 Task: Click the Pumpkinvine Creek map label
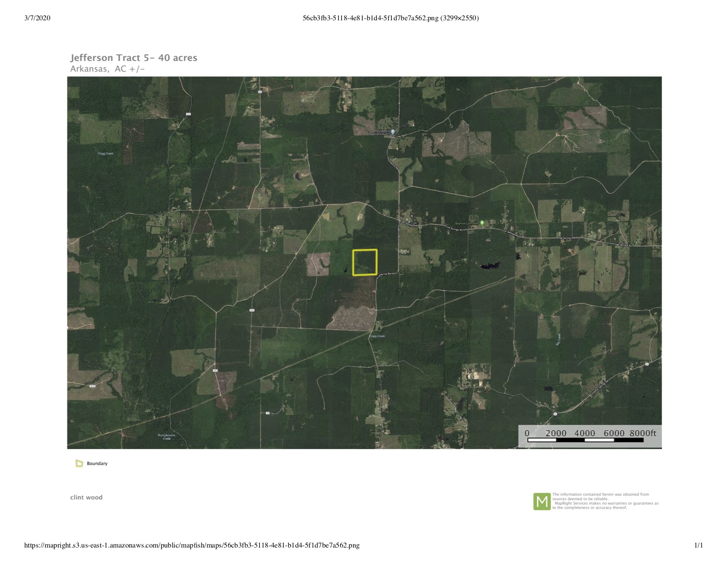coord(166,437)
